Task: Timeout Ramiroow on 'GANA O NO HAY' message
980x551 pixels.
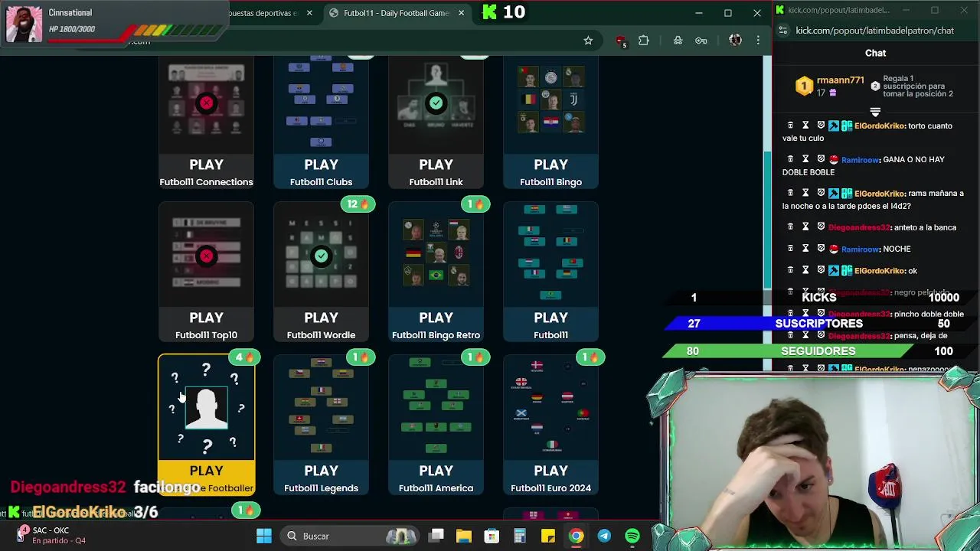Action: pyautogui.click(x=805, y=159)
